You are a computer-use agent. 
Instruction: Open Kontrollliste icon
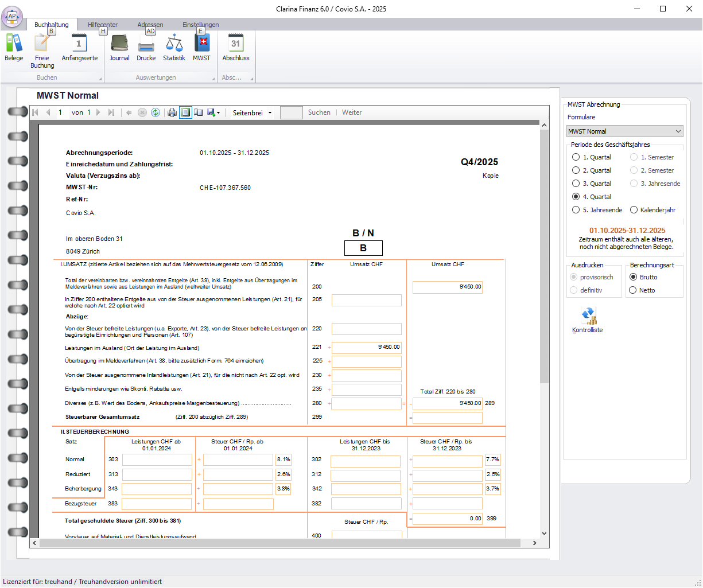[588, 320]
